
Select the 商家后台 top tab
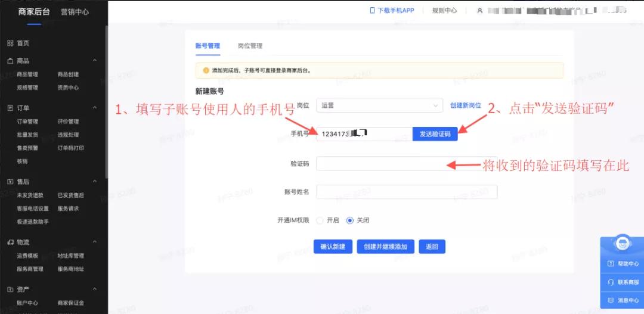[x=34, y=12]
